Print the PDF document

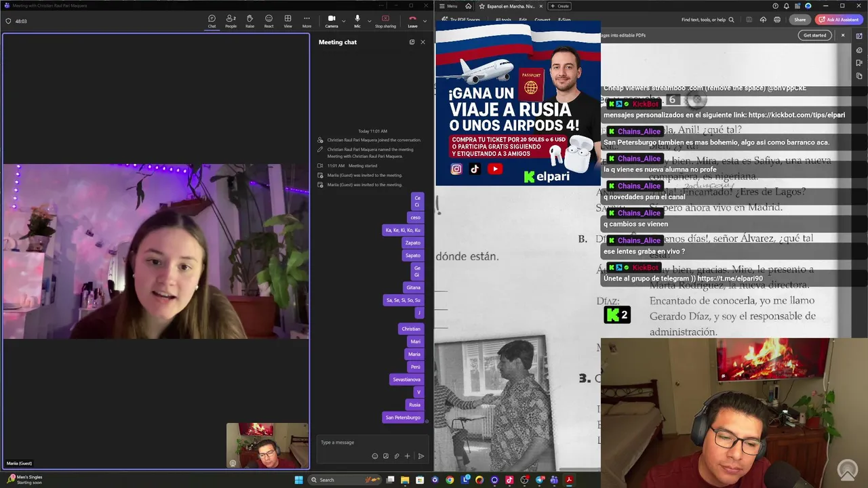coord(777,20)
